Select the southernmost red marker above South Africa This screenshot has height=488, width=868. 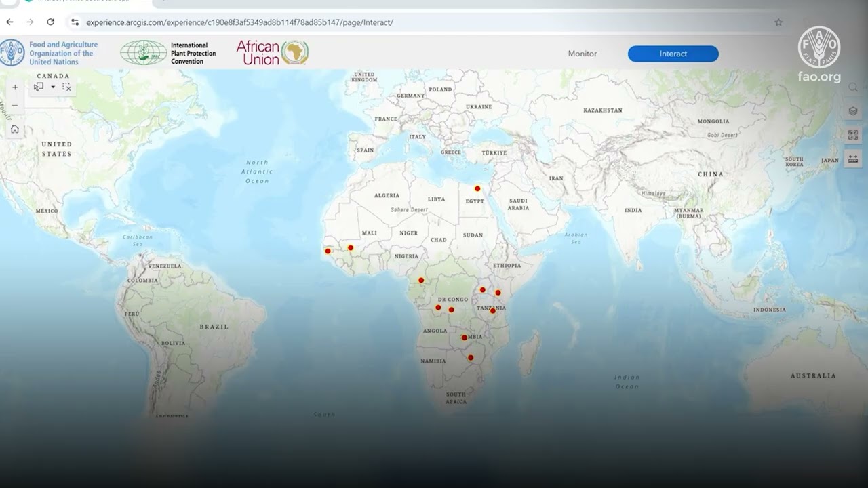click(x=471, y=357)
